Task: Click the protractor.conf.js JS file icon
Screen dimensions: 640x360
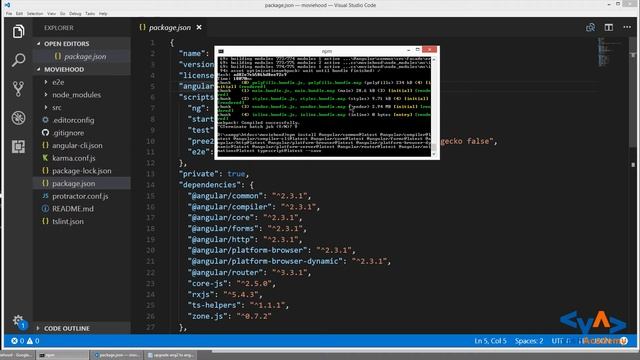Action: point(45,196)
